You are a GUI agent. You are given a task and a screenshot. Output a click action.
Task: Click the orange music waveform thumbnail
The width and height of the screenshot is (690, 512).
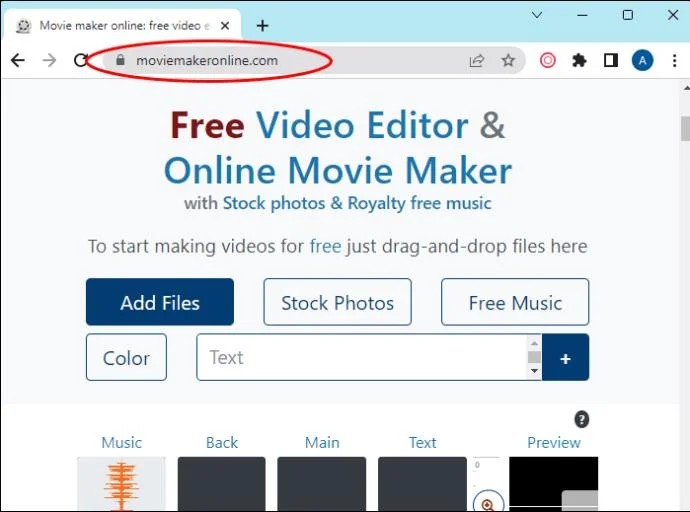click(121, 484)
